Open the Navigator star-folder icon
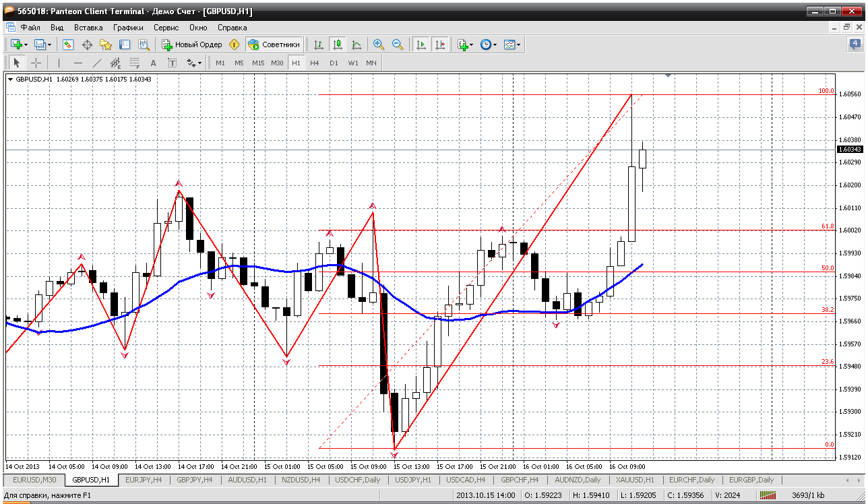Screen dimensions: 868x504 [106, 44]
